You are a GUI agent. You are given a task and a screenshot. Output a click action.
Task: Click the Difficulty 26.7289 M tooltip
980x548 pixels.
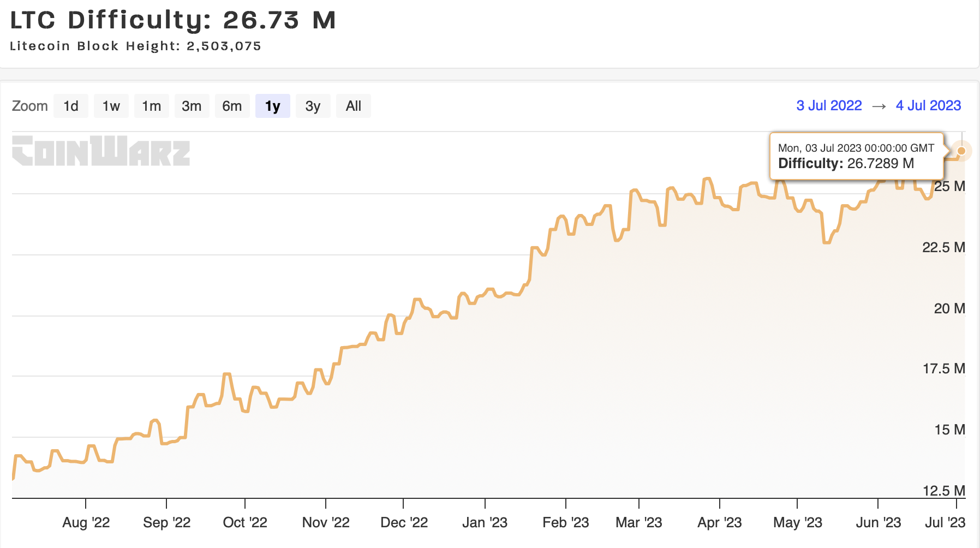click(856, 156)
